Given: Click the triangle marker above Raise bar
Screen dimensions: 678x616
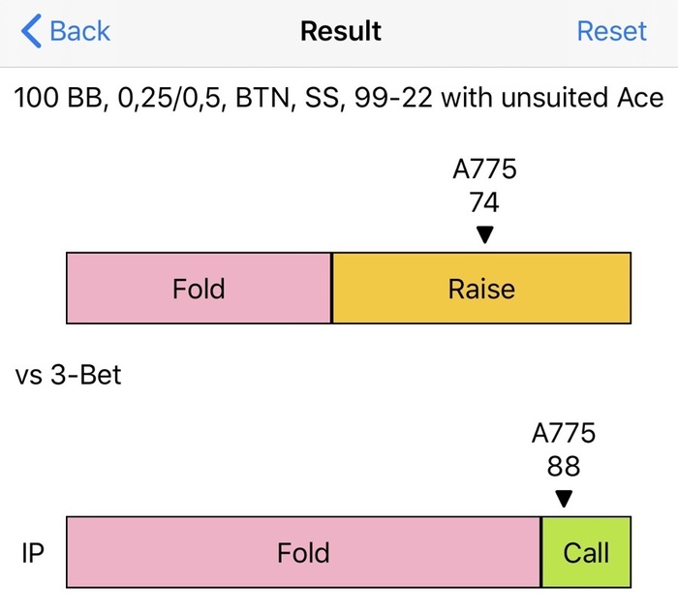Looking at the screenshot, I should pyautogui.click(x=485, y=234).
